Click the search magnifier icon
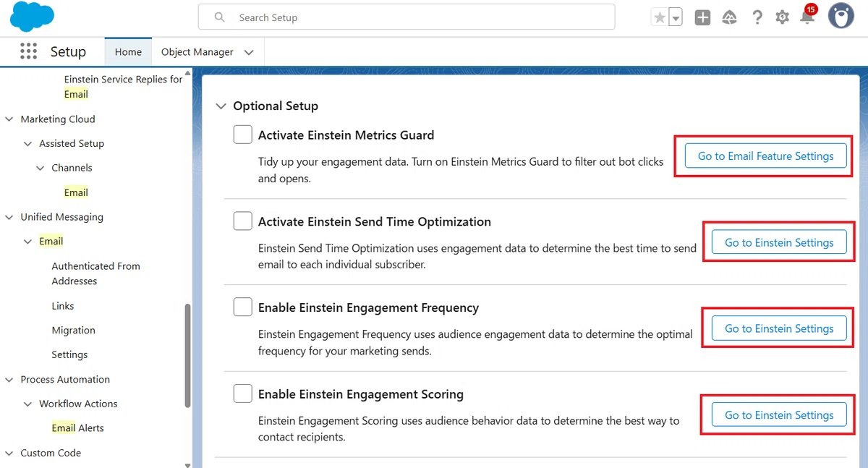Screen dimensions: 868x468 click(220, 17)
